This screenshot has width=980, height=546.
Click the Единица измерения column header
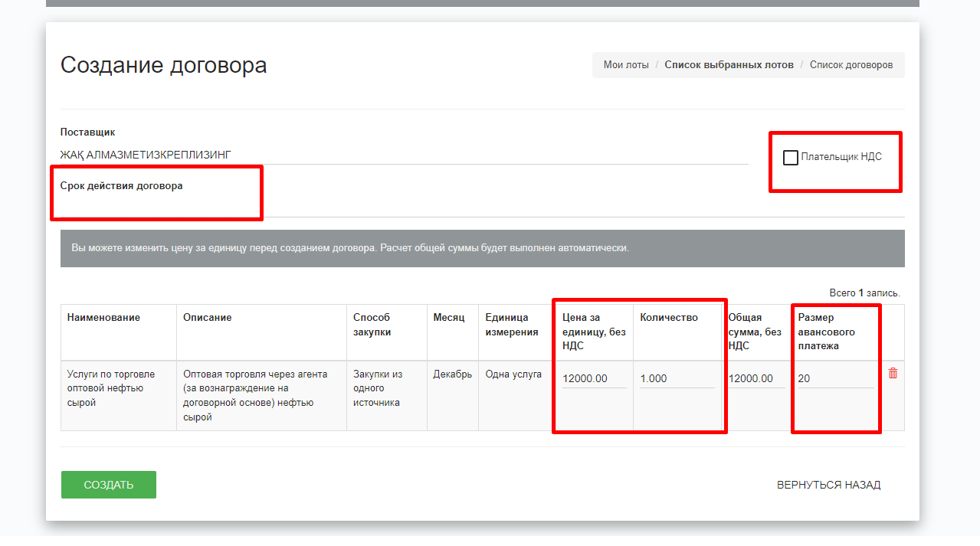512,325
